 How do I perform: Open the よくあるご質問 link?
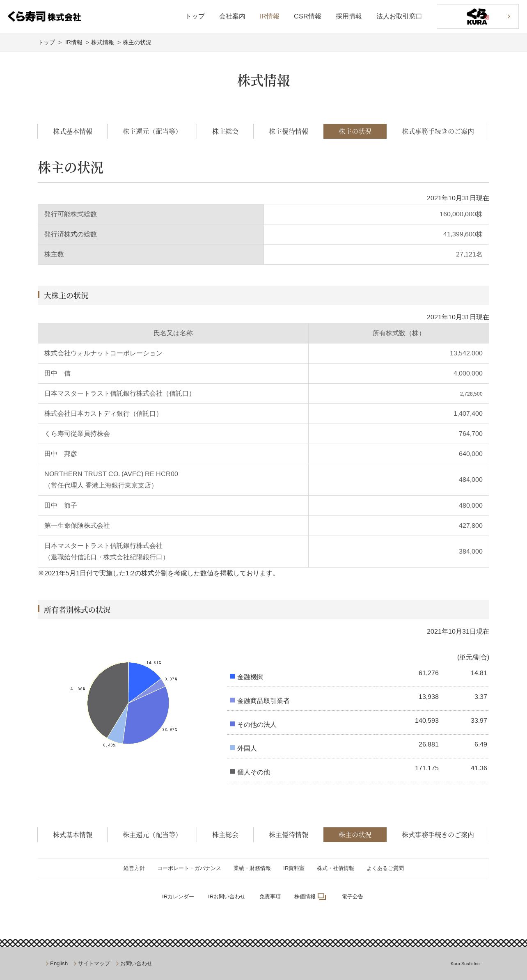[385, 868]
